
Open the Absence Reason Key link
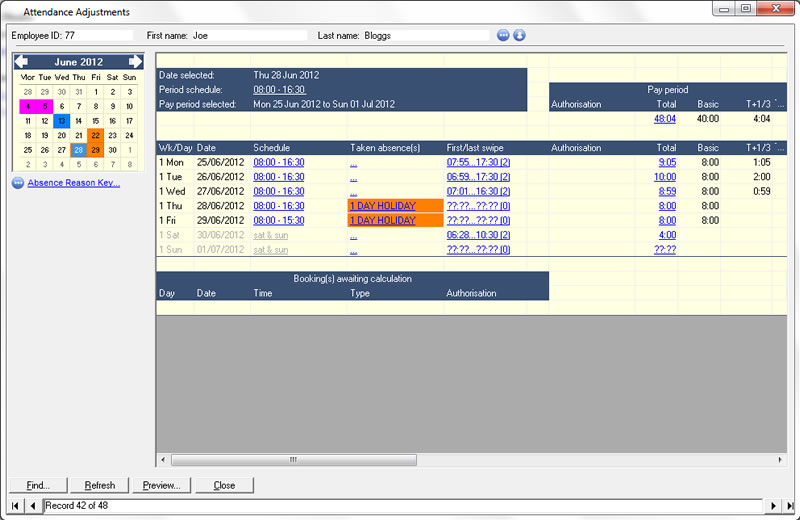[73, 183]
